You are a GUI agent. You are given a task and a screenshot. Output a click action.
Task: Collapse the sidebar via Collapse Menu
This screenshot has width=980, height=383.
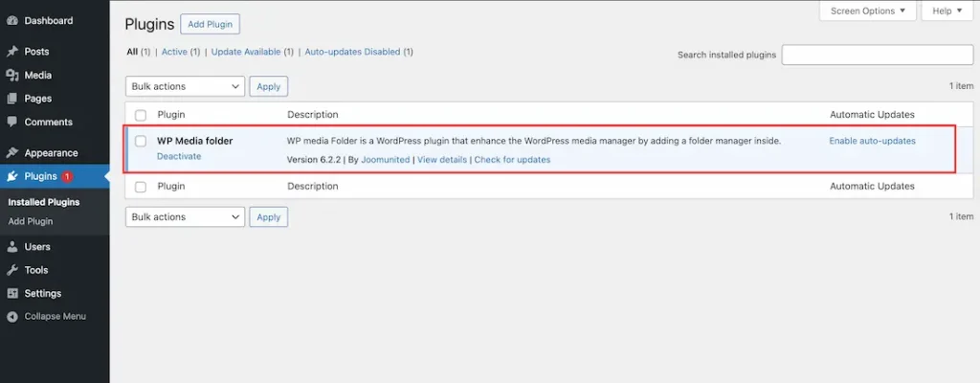pos(55,317)
